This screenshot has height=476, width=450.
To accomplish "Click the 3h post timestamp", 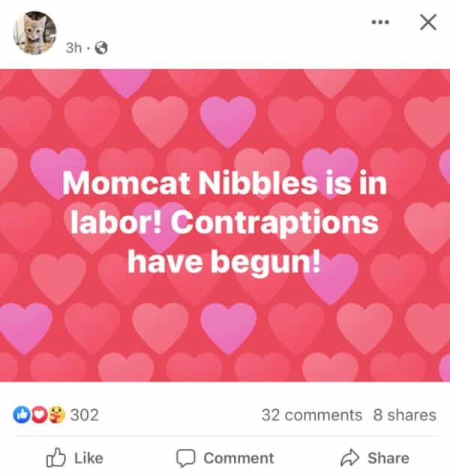I will tap(73, 48).
